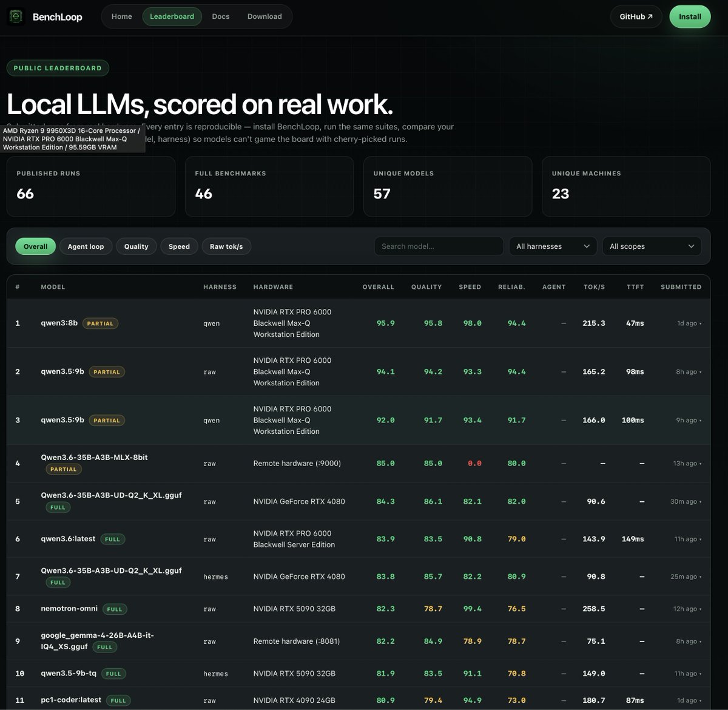This screenshot has height=710, width=728.
Task: Sort by the TTFT column header
Action: (635, 287)
